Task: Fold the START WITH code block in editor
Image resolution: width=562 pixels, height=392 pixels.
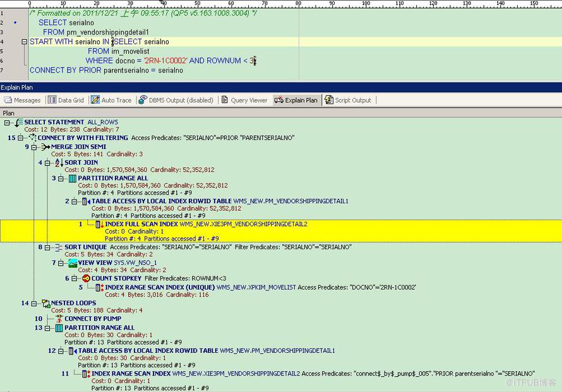Action: click(x=24, y=42)
